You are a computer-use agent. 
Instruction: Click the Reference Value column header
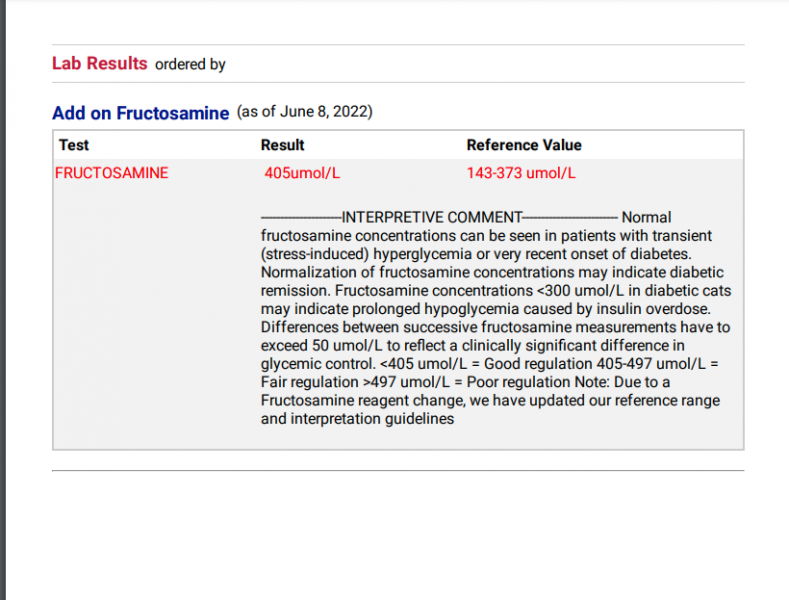[523, 145]
